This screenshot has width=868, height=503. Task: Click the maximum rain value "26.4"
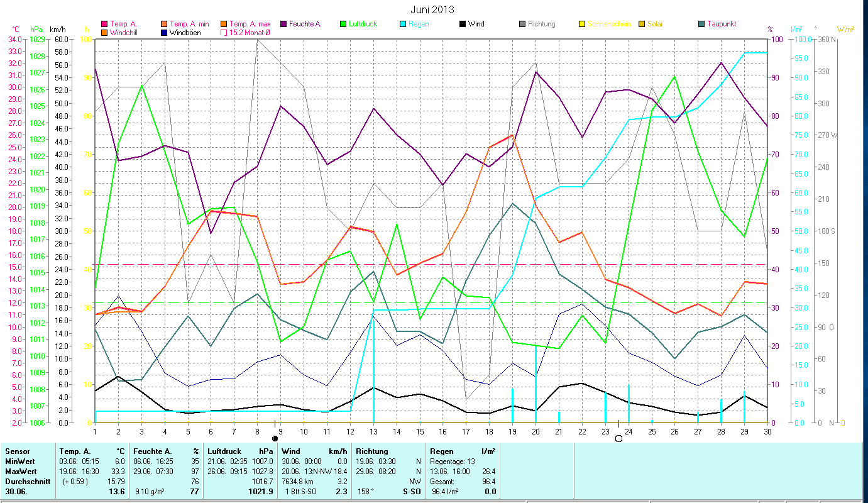[x=489, y=471]
